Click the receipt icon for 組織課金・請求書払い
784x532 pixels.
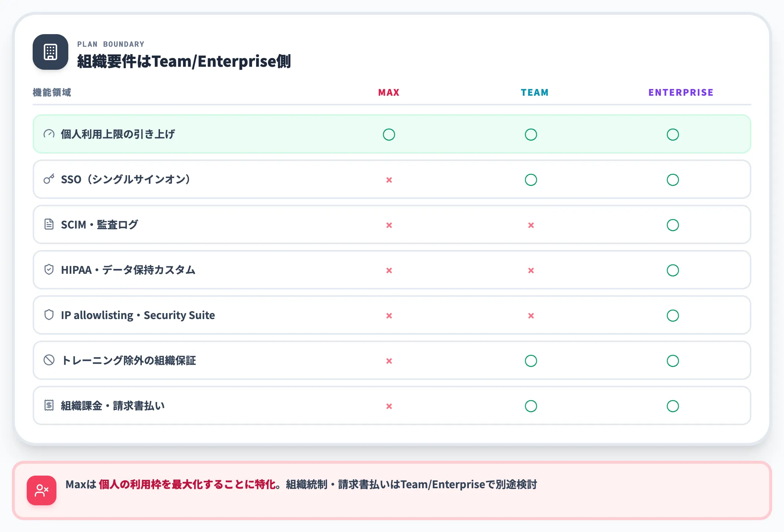click(x=49, y=405)
